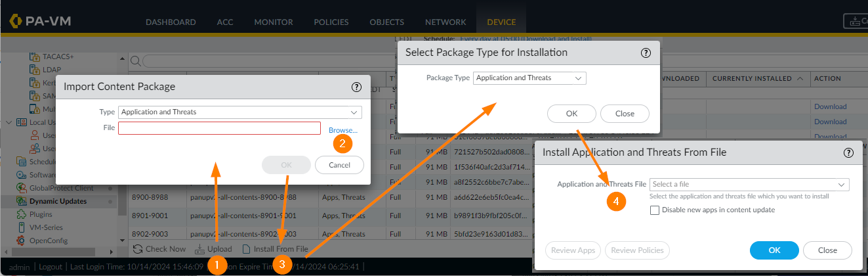Click the Browse... link
Viewport: 868px width, 276px height.
(343, 130)
